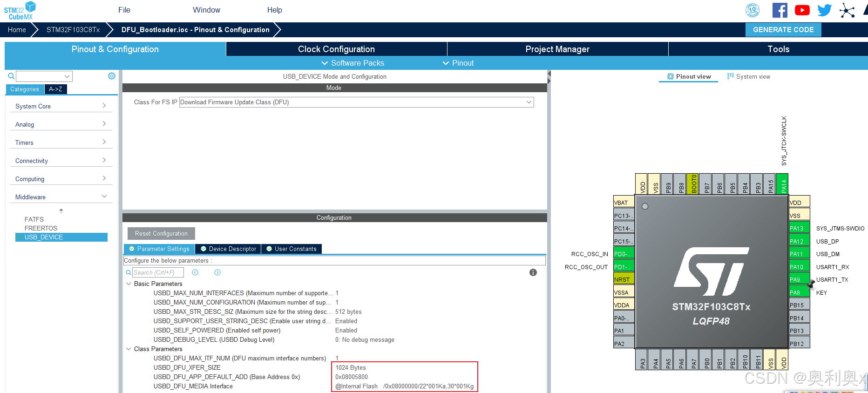Open the category search dropdown
This screenshot has width=868, height=393.
click(67, 76)
